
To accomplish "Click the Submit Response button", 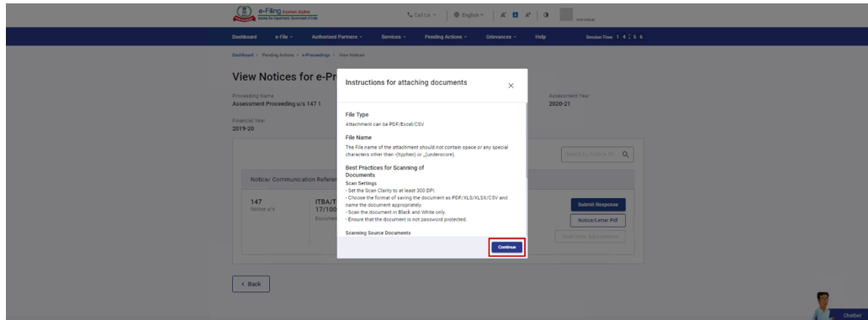I will point(598,204).
